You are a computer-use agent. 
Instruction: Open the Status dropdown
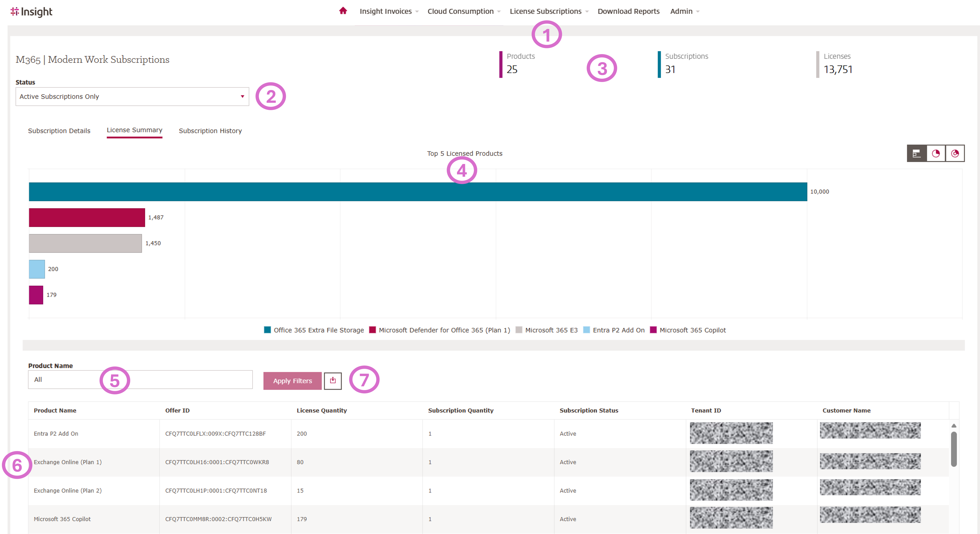[x=132, y=97]
